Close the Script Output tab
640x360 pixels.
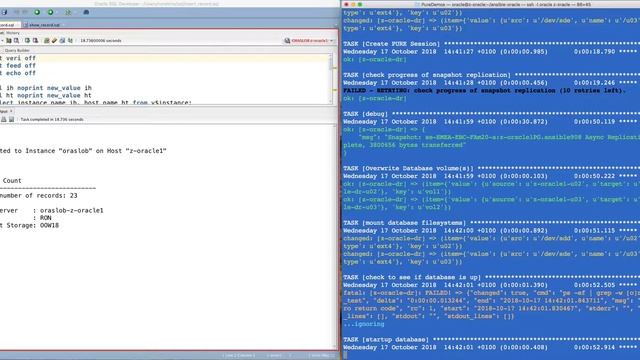point(11,111)
